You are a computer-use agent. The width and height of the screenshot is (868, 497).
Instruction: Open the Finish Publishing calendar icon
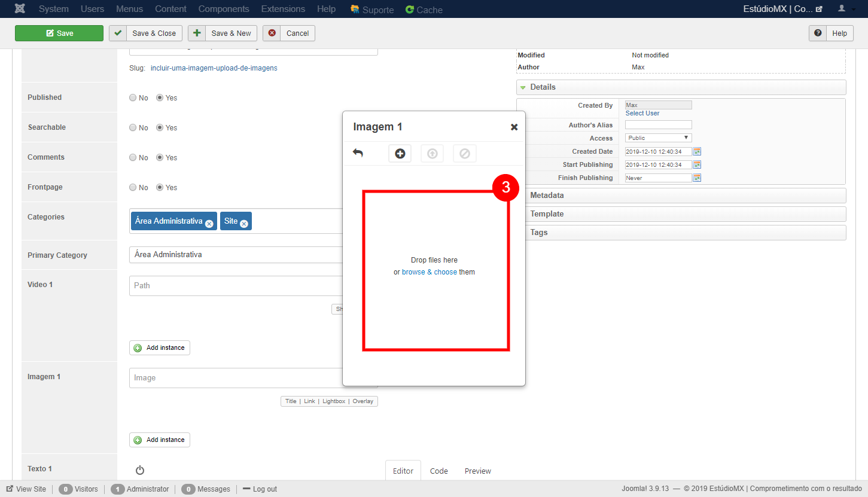pos(697,178)
